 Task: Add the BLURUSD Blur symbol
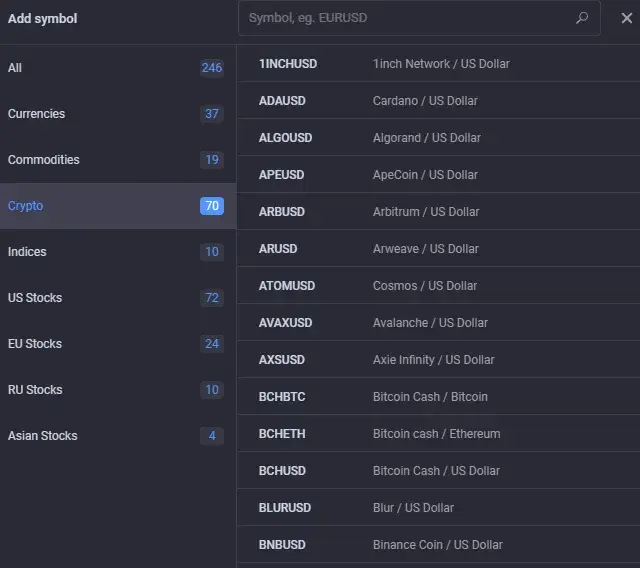(x=438, y=508)
